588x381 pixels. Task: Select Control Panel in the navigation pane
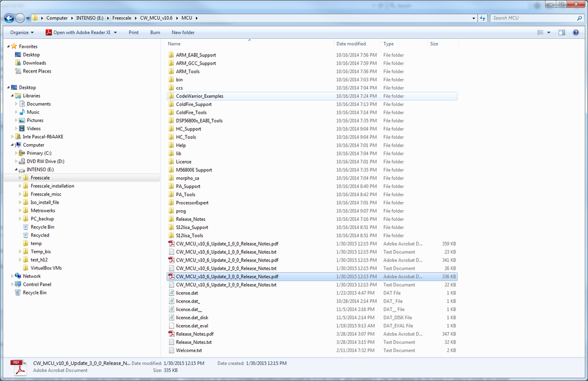[x=36, y=284]
